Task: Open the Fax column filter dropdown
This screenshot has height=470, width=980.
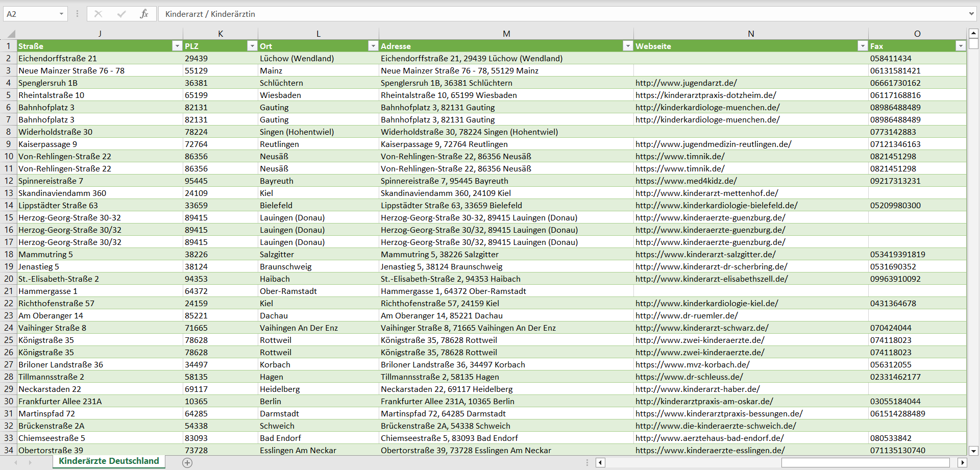Action: [x=961, y=46]
